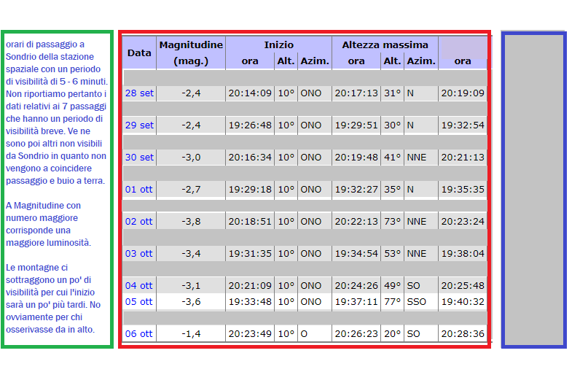Click the Inizio header cell
The image size is (588, 372).
[x=278, y=44]
